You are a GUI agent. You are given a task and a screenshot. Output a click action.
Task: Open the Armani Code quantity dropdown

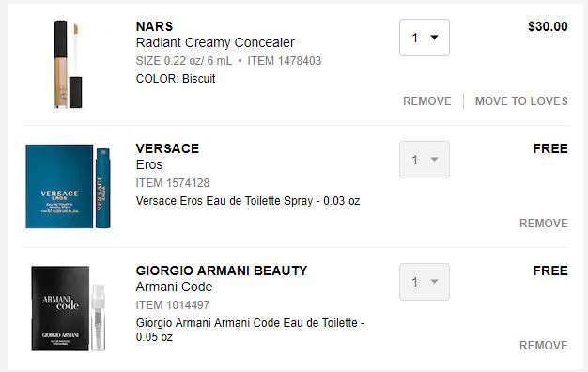point(425,282)
